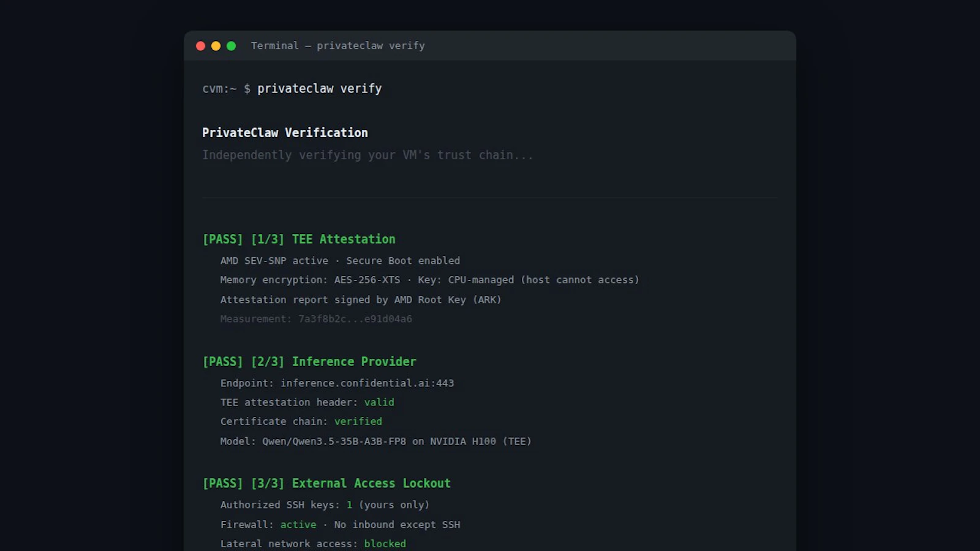Click the '[PASS] [3/3] External Access Lockout' line
This screenshot has height=551, width=980.
(326, 484)
